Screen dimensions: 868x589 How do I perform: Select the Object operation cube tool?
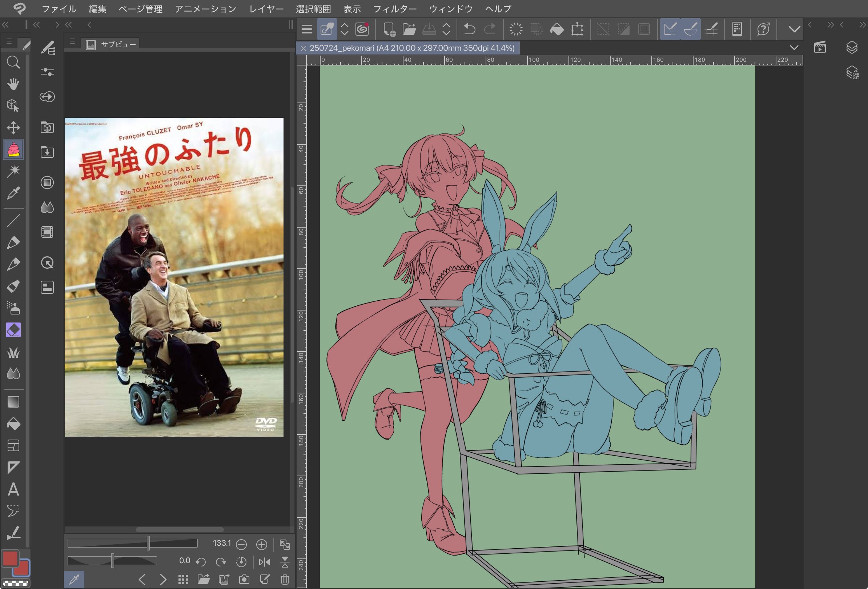13,106
